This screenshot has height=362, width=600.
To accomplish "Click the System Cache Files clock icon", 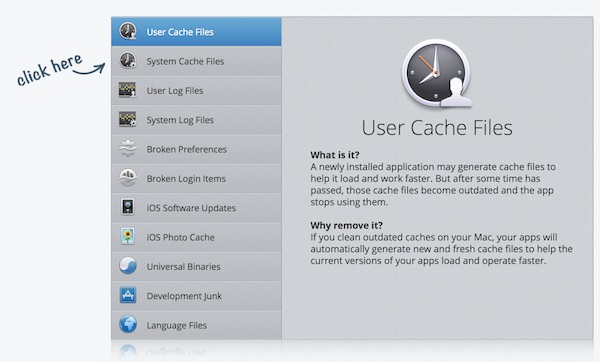I will pos(127,60).
